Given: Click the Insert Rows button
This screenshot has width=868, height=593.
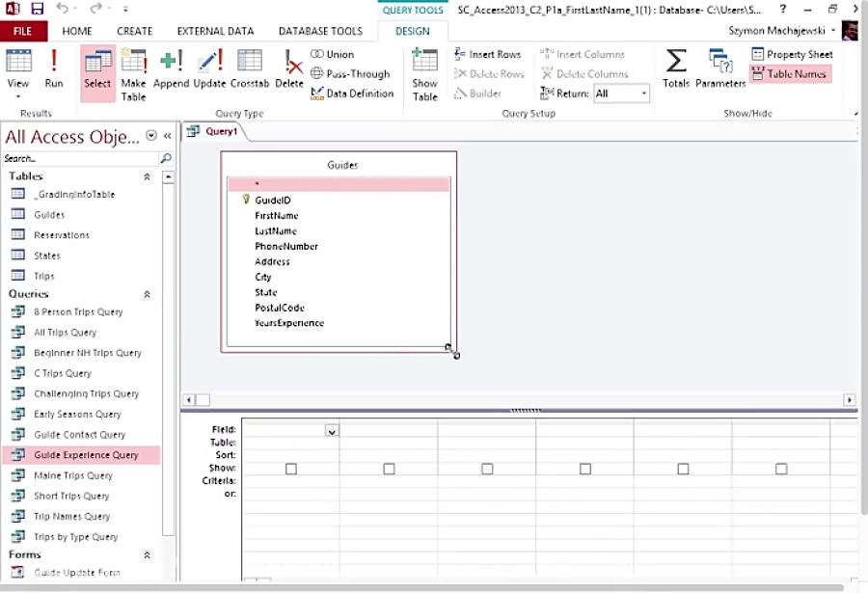Looking at the screenshot, I should coord(488,54).
